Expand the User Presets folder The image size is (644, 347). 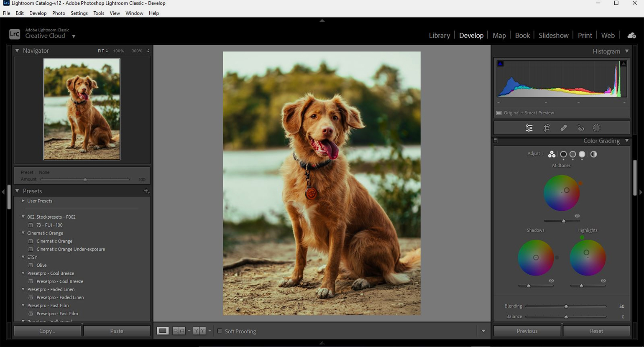23,201
